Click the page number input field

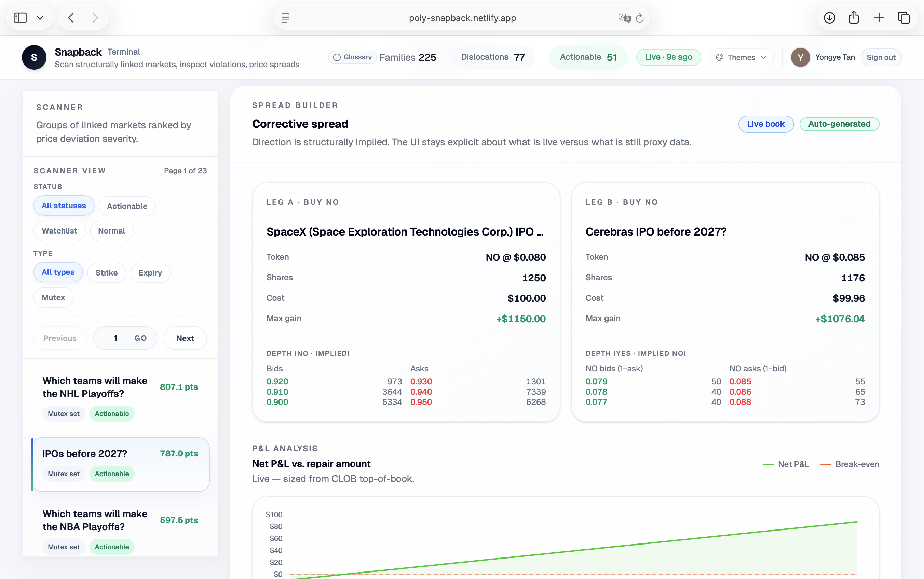coord(116,338)
